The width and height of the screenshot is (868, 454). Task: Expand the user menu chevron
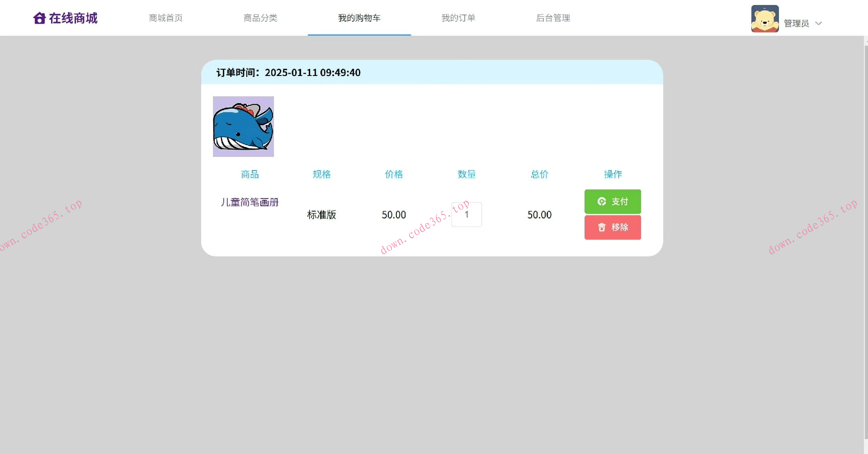pyautogui.click(x=818, y=23)
